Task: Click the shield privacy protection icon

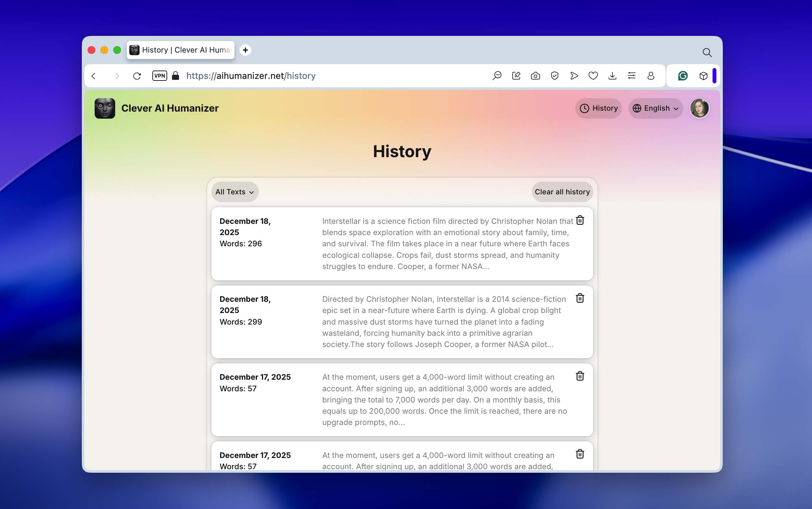Action: tap(554, 76)
